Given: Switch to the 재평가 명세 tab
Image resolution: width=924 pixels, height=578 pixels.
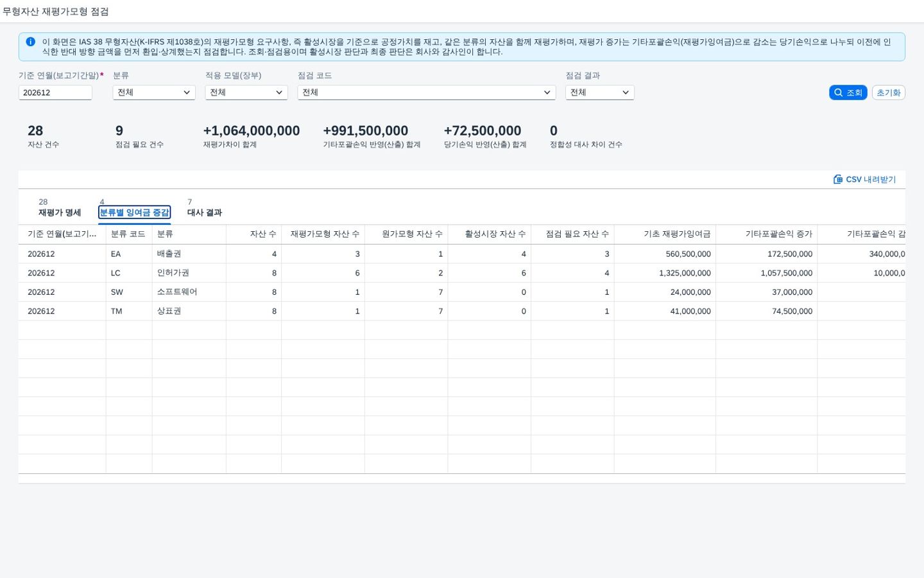Looking at the screenshot, I should pos(60,213).
